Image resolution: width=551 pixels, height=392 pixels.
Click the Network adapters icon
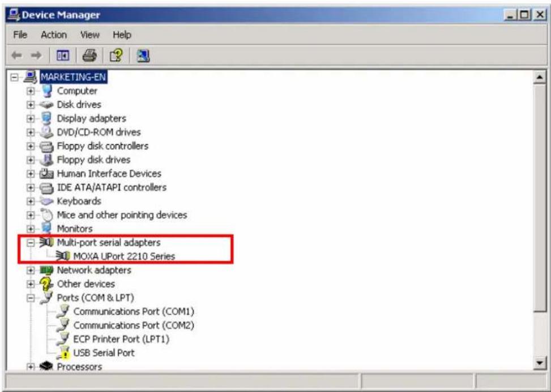(x=46, y=270)
